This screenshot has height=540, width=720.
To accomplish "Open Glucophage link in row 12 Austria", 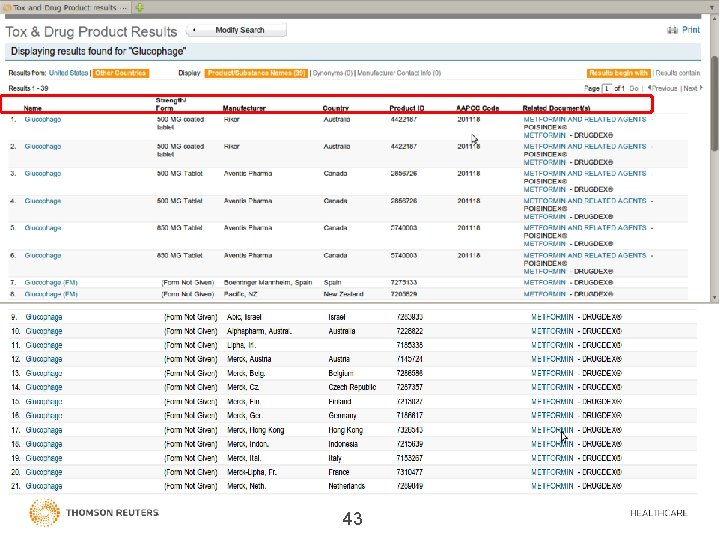I will coord(44,360).
